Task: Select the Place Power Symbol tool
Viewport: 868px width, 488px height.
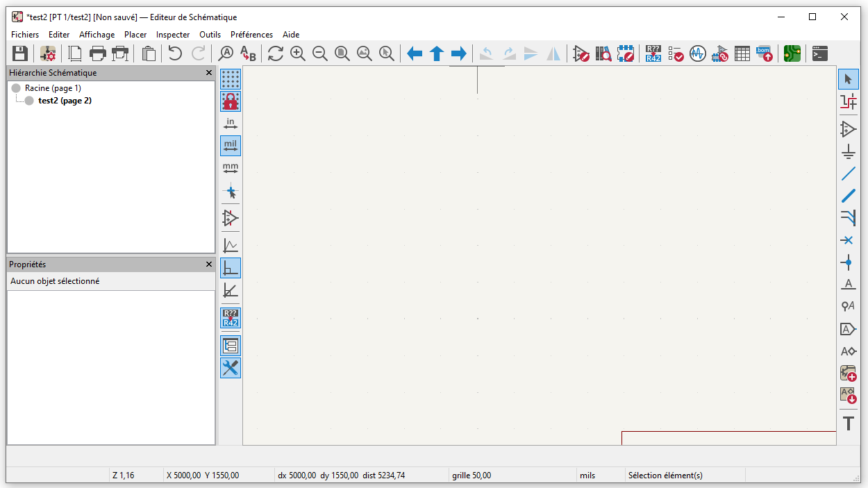Action: [x=848, y=152]
